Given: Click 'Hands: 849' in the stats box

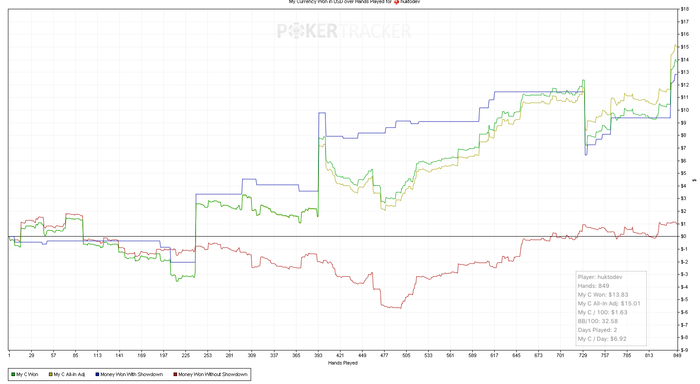Looking at the screenshot, I should pos(593,286).
